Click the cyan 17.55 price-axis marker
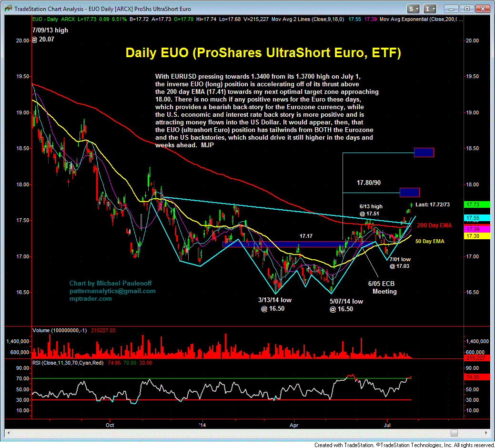 point(477,218)
